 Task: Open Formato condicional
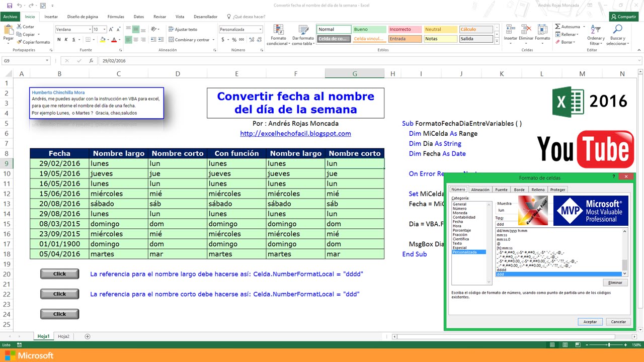(278, 35)
